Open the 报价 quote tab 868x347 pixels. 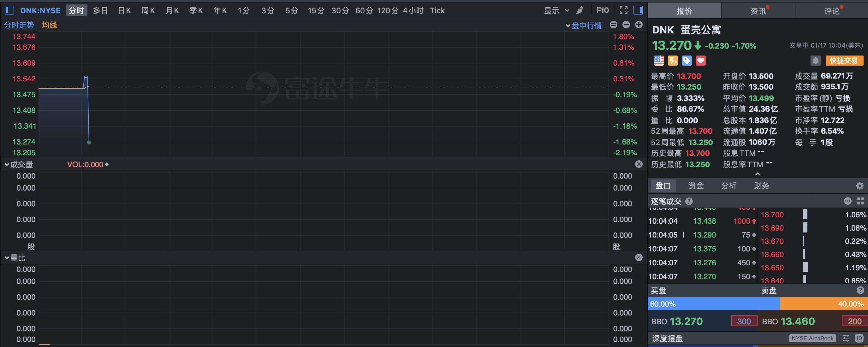coord(684,11)
